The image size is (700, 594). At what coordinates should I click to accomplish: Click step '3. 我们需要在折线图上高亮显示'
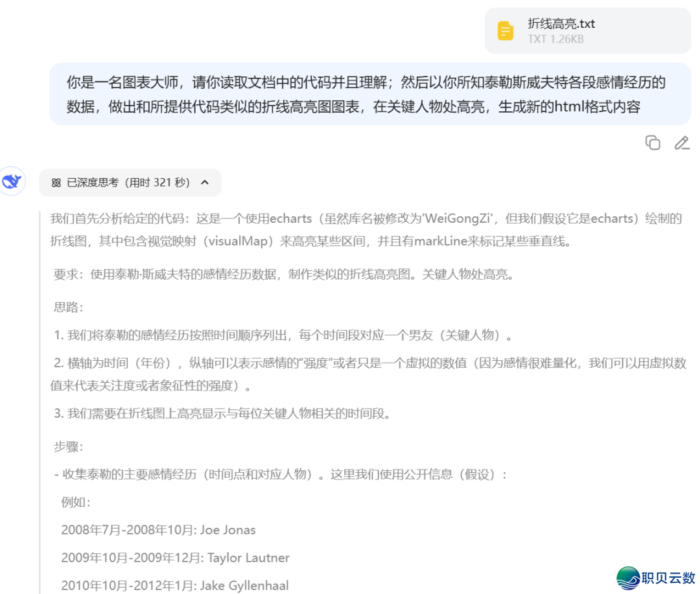(x=222, y=413)
